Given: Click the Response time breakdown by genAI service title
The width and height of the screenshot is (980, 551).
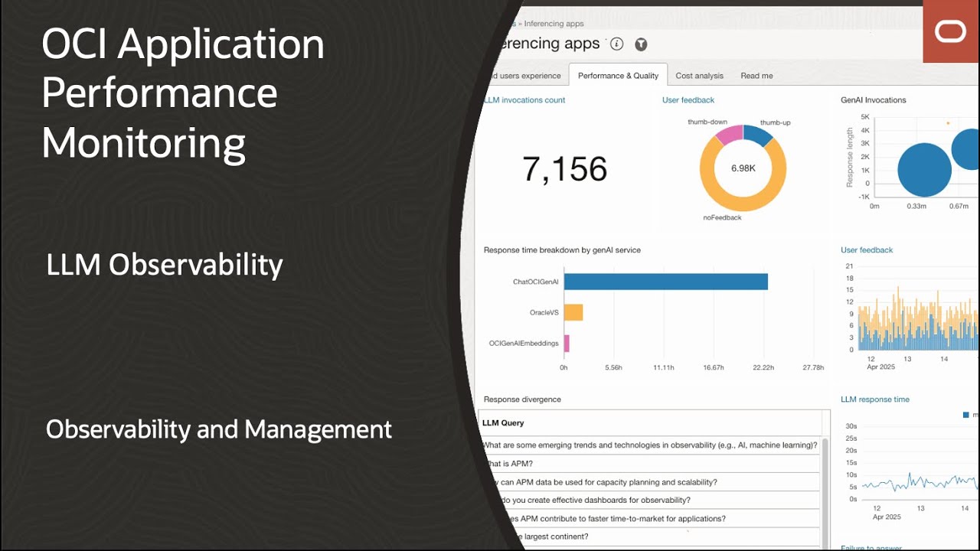Looking at the screenshot, I should click(x=562, y=250).
